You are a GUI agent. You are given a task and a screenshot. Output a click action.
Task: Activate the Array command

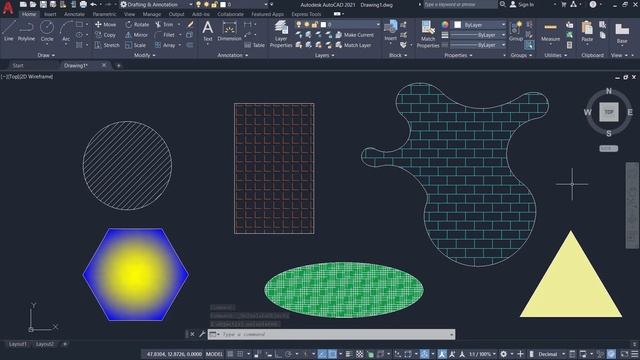[165, 45]
